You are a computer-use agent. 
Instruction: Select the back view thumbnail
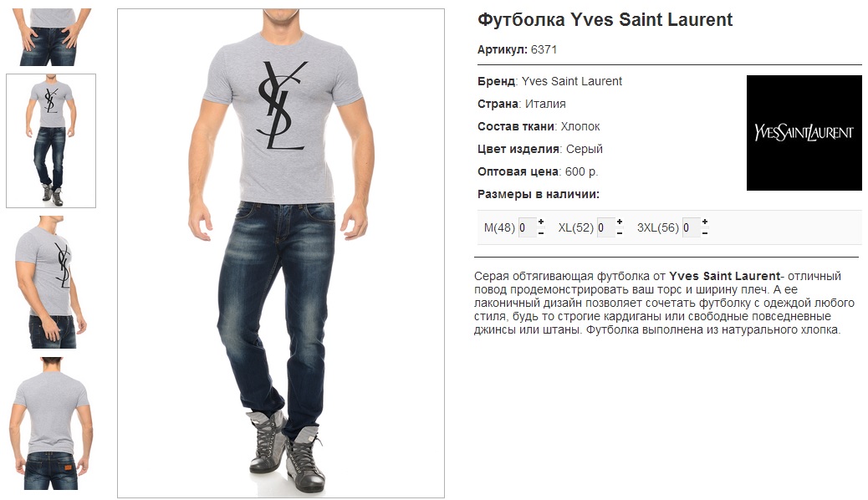(x=51, y=423)
